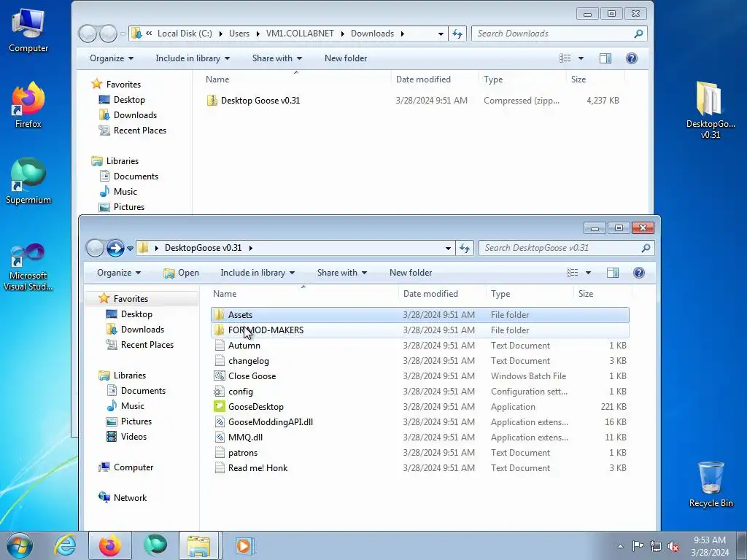The width and height of the screenshot is (747, 560).
Task: Select the changelog text file
Action: click(x=419, y=361)
